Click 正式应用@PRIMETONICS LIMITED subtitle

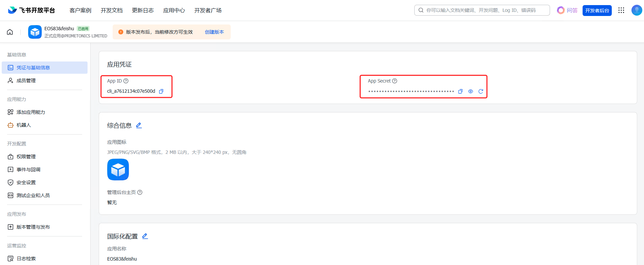(76, 36)
